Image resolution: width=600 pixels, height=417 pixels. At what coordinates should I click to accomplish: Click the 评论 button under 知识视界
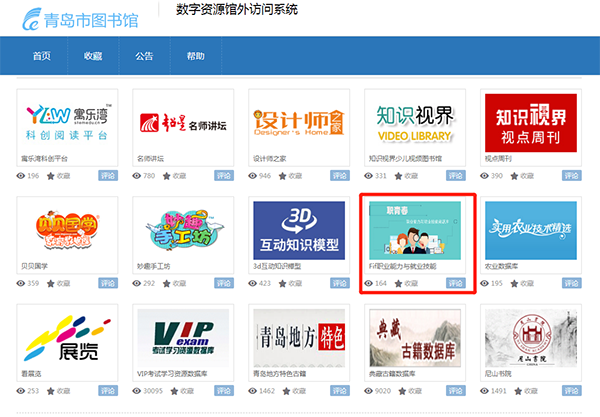pyautogui.click(x=456, y=176)
